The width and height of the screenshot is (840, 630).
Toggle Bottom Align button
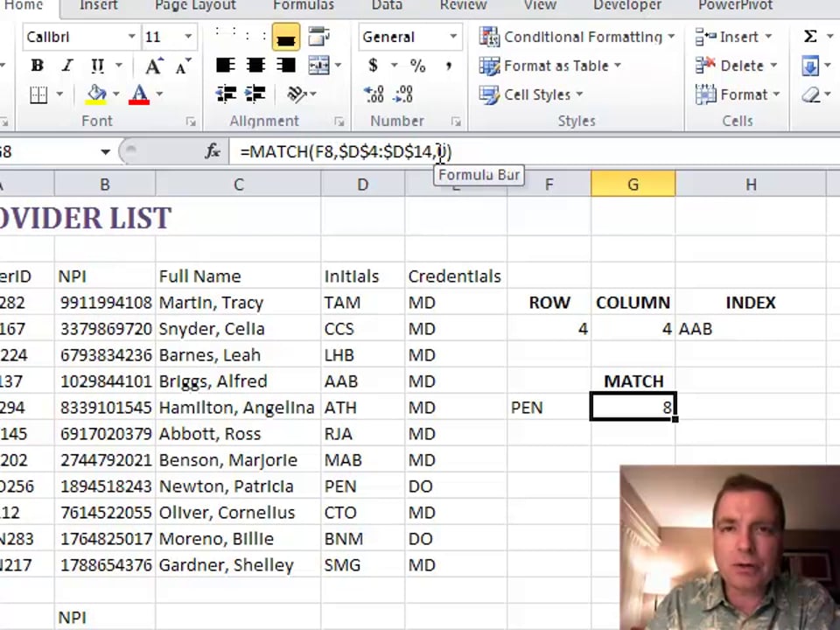click(285, 37)
